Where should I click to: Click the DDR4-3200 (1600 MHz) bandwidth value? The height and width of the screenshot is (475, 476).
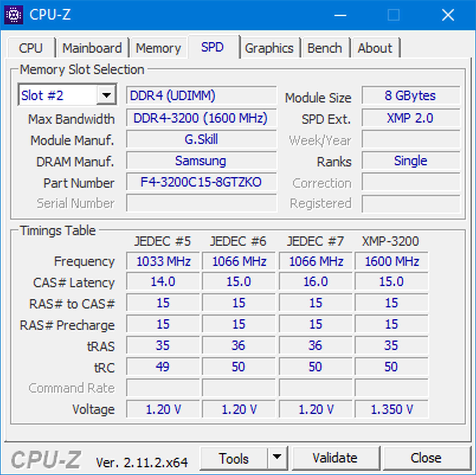(x=201, y=118)
